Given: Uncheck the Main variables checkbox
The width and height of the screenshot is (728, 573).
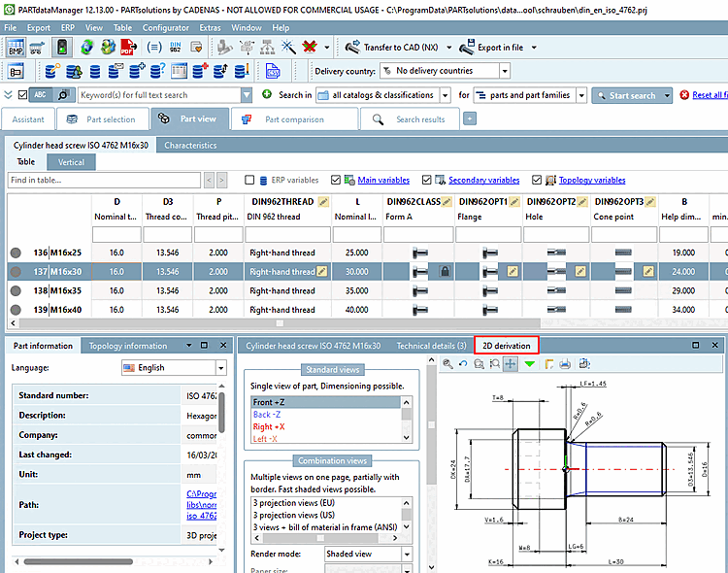Looking at the screenshot, I should (x=336, y=180).
